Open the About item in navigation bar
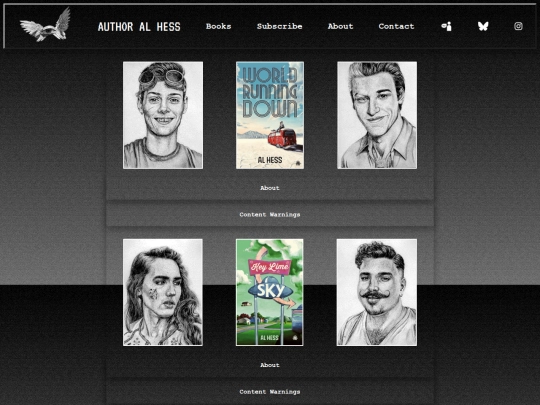This screenshot has width=540, height=405. pos(340,26)
